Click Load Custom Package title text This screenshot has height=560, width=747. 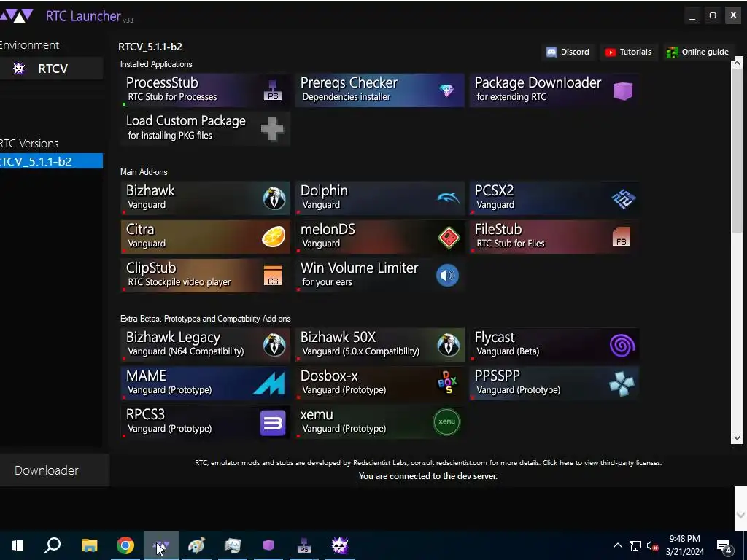[x=186, y=120]
